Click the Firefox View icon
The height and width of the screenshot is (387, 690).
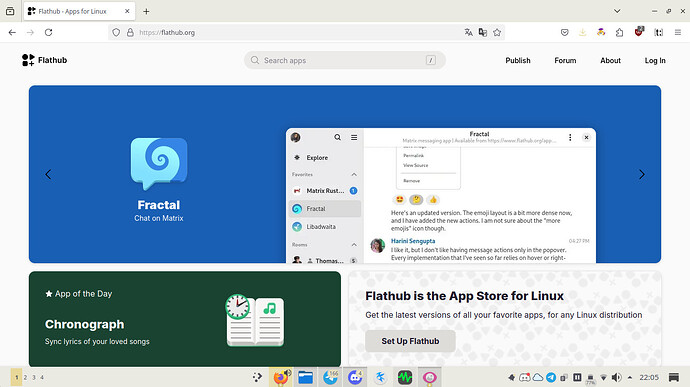[x=10, y=11]
